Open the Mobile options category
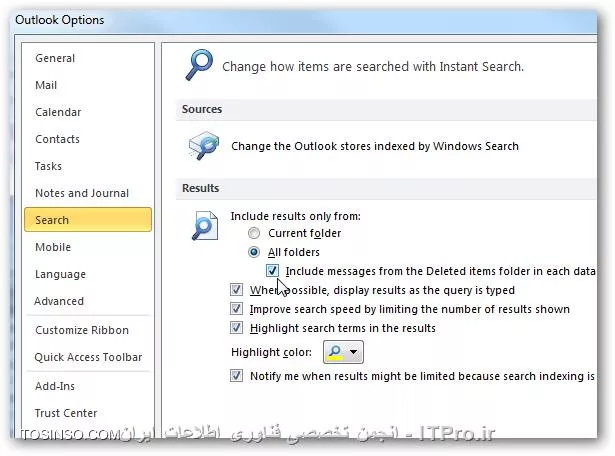 pos(53,247)
